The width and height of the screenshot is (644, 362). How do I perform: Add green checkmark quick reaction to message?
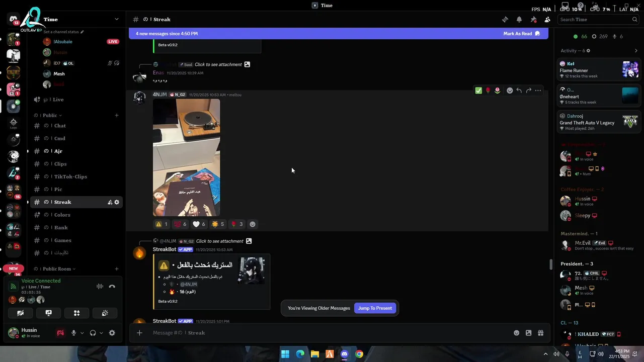pos(478,90)
